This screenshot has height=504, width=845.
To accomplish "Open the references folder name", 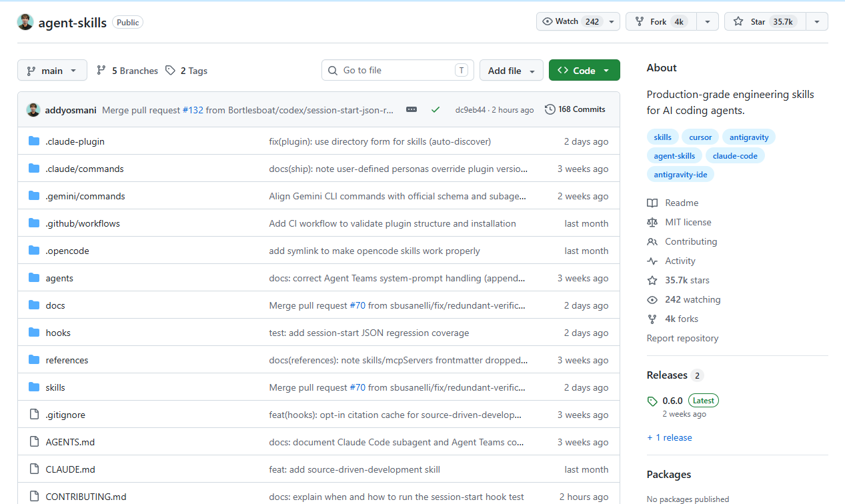I will click(x=67, y=360).
